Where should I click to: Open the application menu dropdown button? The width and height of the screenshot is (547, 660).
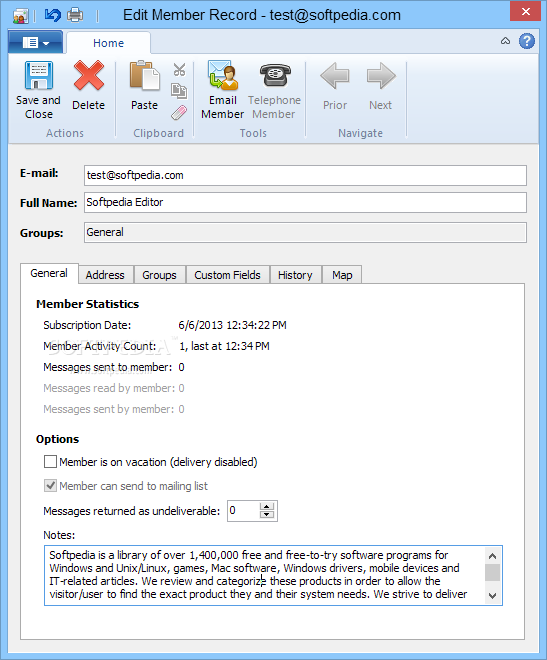click(x=36, y=43)
